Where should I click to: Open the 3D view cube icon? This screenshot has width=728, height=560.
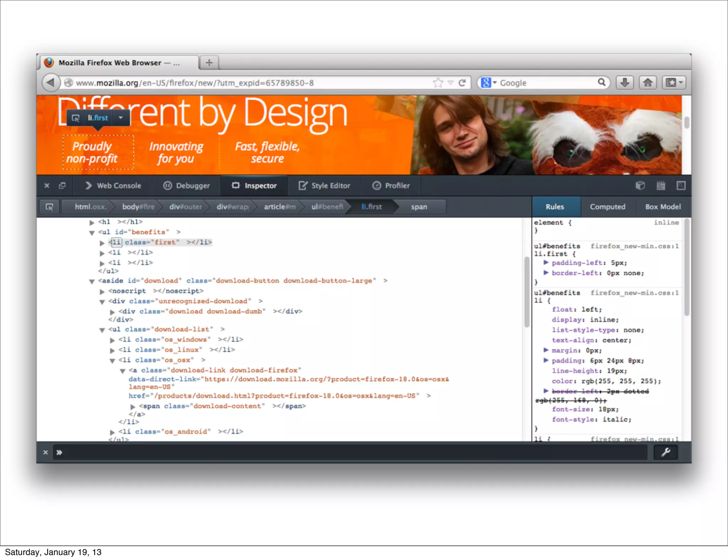640,185
